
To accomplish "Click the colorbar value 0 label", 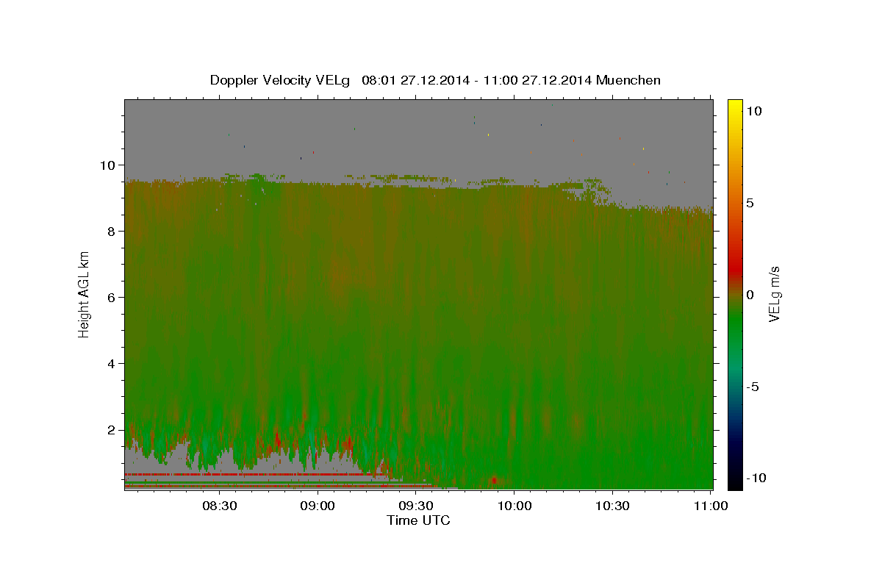I will [750, 295].
